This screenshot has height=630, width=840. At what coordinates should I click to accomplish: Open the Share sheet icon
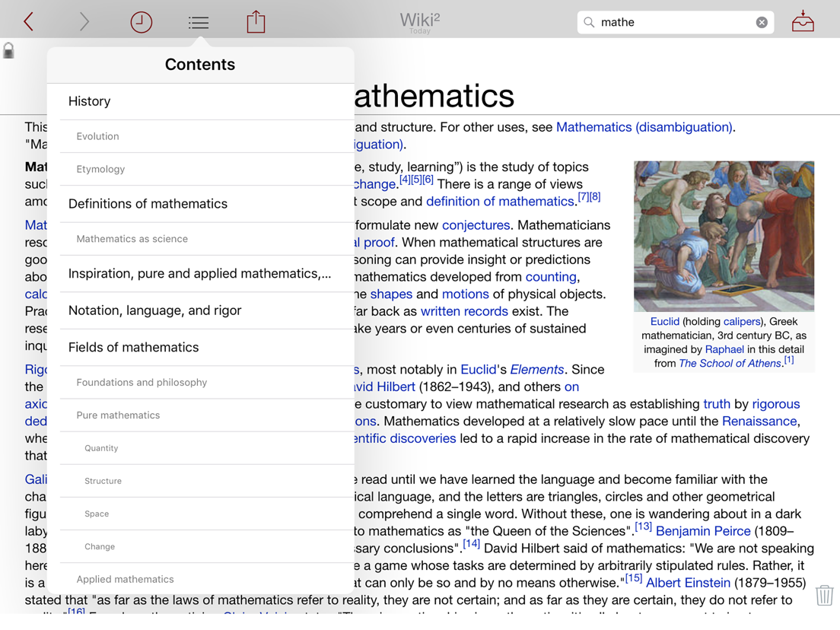pos(256,22)
